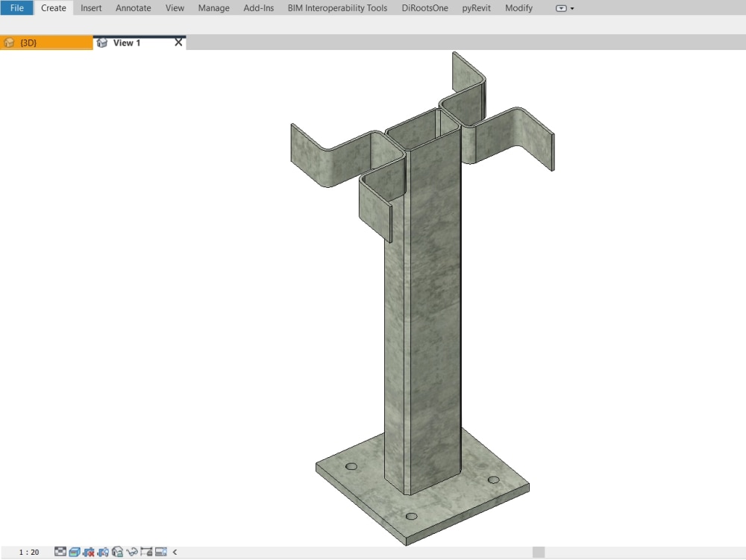The height and width of the screenshot is (560, 746).
Task: Open the Visual Style selector in view control bar
Action: click(75, 553)
